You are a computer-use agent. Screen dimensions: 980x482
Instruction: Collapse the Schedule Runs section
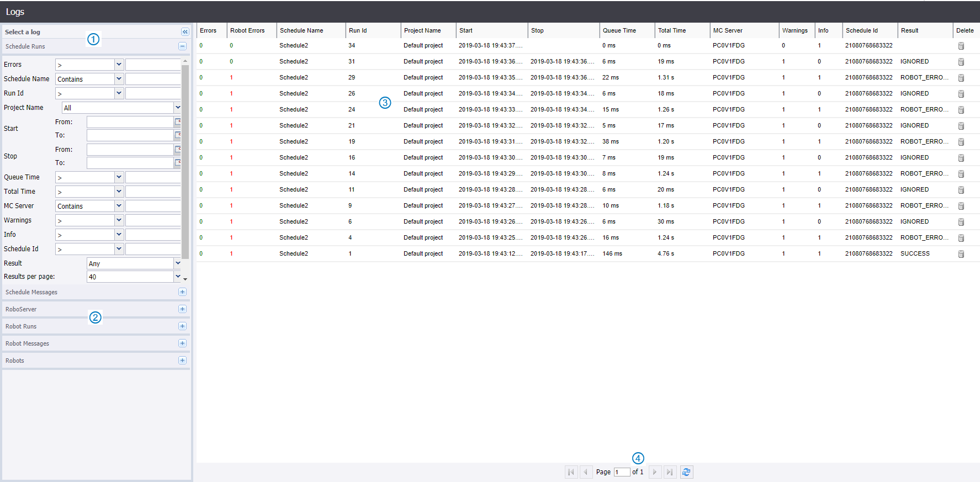[182, 46]
